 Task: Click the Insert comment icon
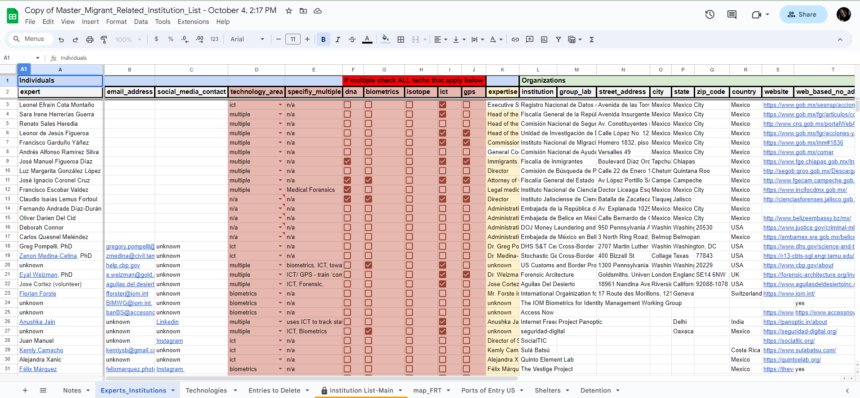529,39
